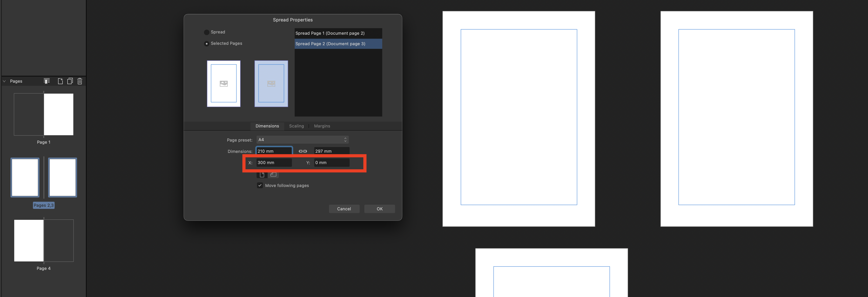Cancel the Spread Properties dialog
Image resolution: width=868 pixels, height=297 pixels.
coord(344,208)
